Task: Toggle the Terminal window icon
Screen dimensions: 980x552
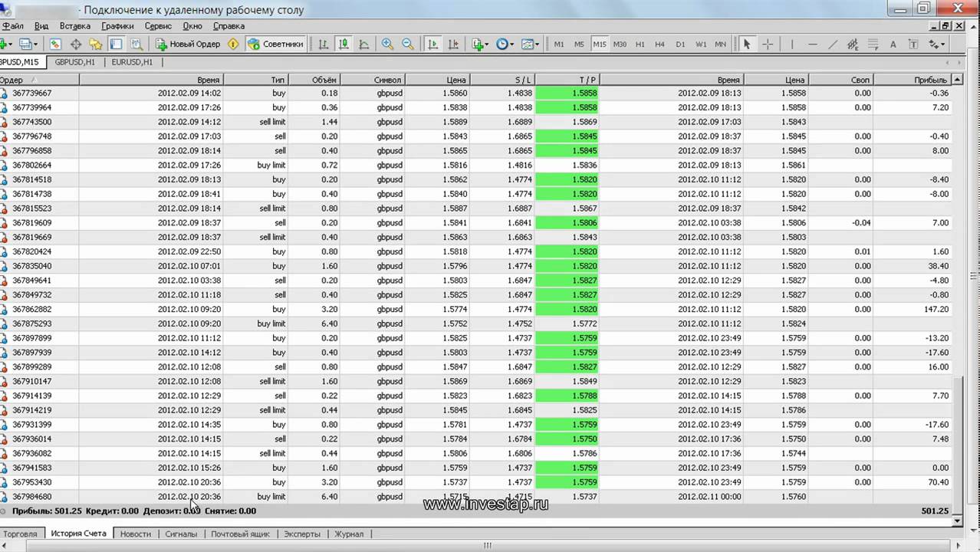Action: (x=116, y=44)
